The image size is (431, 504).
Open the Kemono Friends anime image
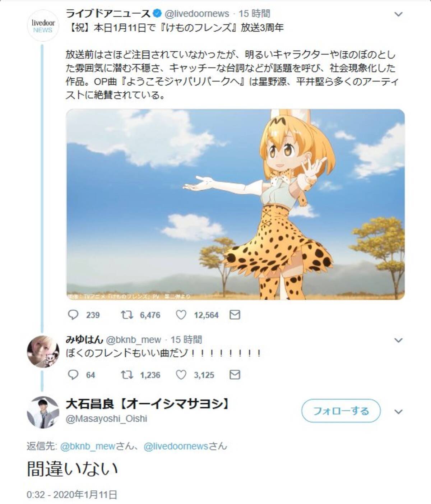[235, 204]
